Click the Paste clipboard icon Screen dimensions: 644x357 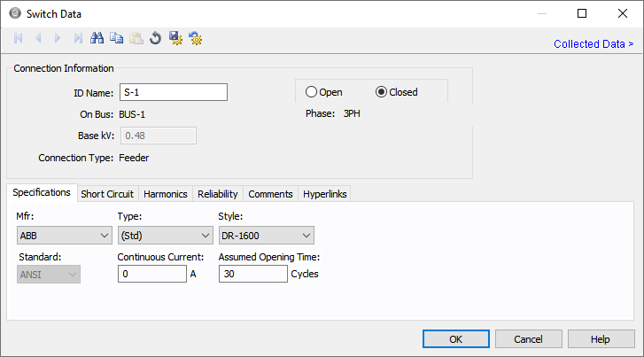tap(136, 38)
